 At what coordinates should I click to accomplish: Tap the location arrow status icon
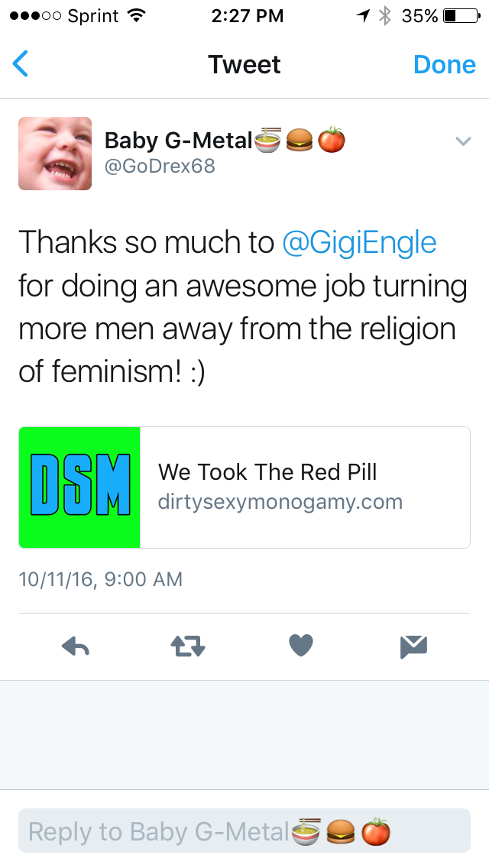(363, 16)
